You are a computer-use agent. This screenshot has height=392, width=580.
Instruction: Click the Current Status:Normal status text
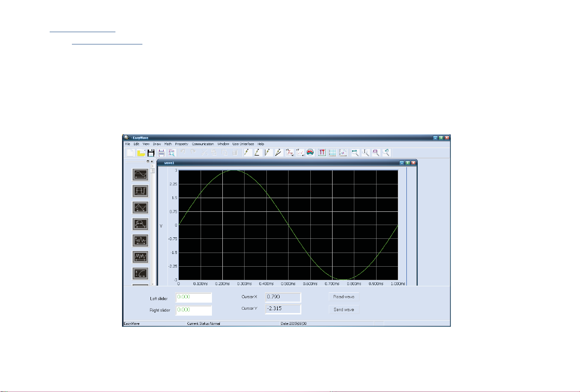pyautogui.click(x=204, y=324)
